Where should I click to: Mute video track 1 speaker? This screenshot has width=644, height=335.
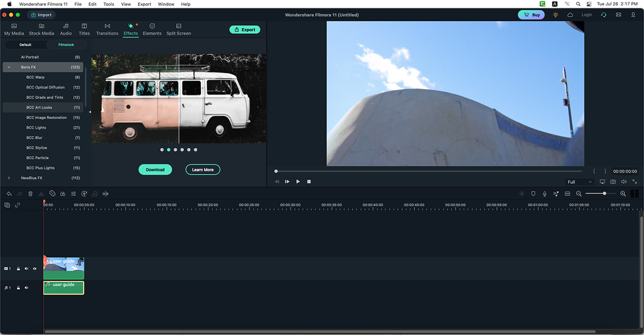pos(26,268)
